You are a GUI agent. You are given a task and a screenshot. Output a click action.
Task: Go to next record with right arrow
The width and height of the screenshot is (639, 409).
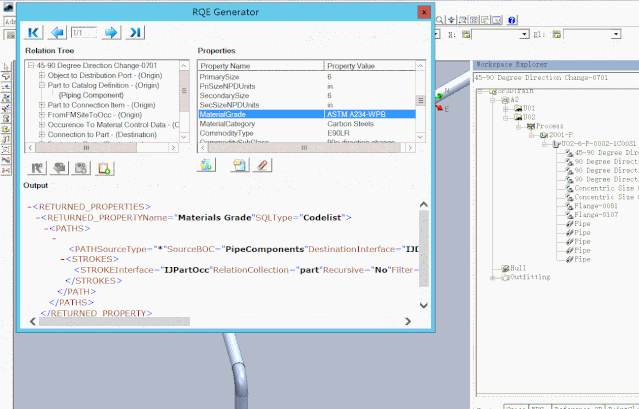click(111, 33)
